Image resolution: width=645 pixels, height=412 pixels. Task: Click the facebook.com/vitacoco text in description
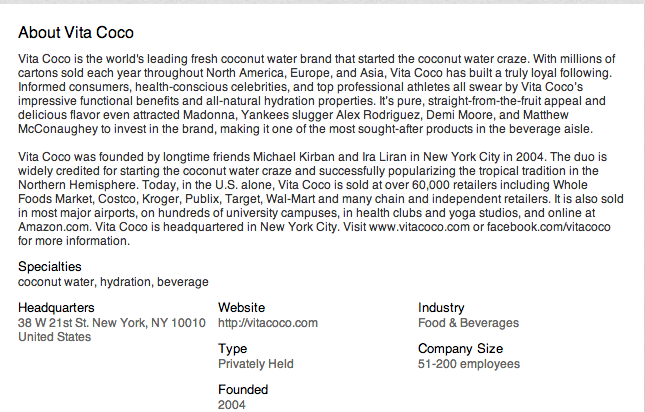pos(549,227)
